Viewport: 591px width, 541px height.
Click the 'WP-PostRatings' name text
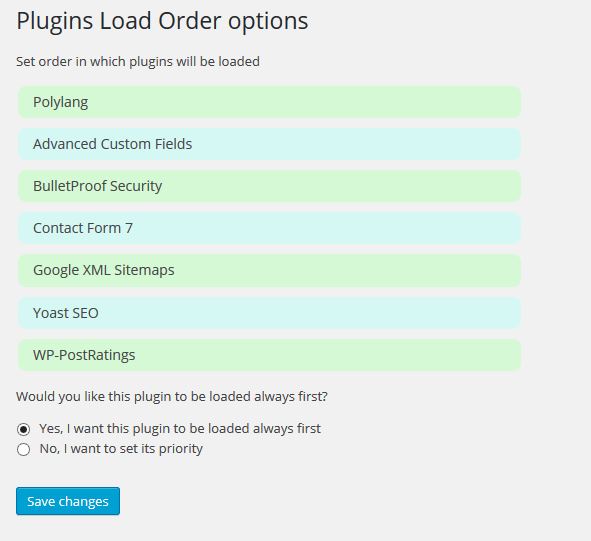tap(84, 355)
